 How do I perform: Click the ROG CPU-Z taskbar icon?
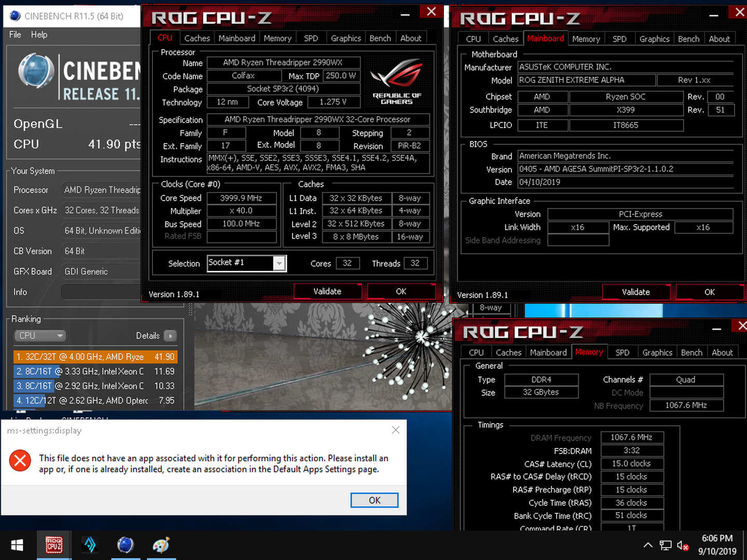point(54,545)
